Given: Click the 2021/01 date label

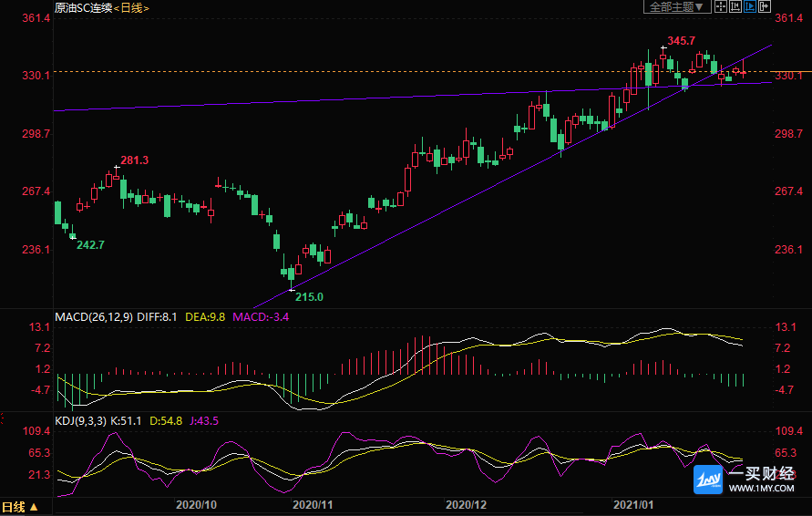Looking at the screenshot, I should tap(633, 504).
